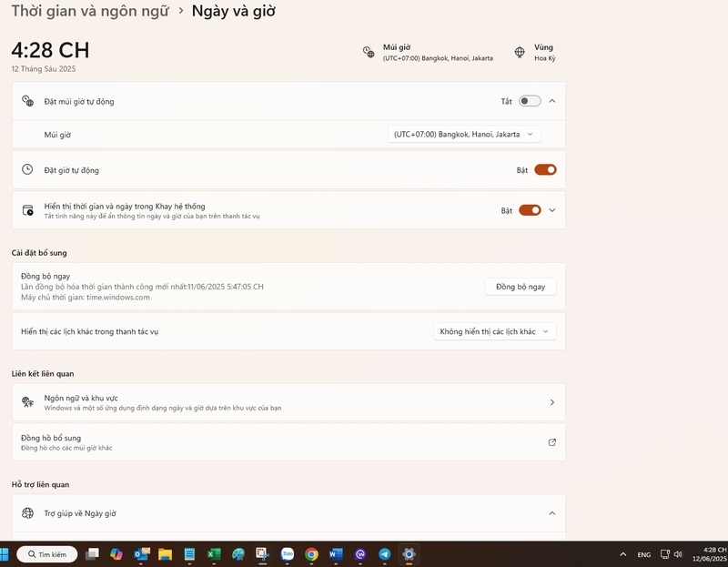This screenshot has height=567, width=728.
Task: Open Đồng hồ bổ sung clocks setting
Action: pos(288,442)
